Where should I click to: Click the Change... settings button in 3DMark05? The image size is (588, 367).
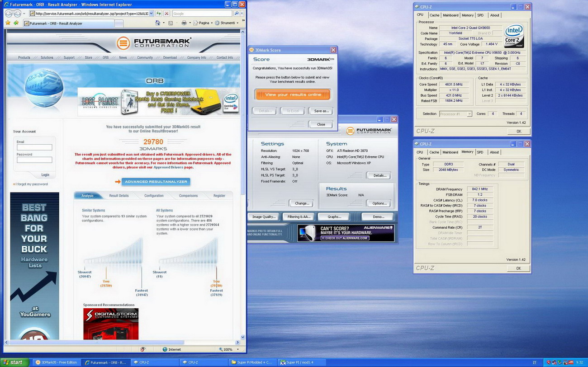click(x=302, y=203)
